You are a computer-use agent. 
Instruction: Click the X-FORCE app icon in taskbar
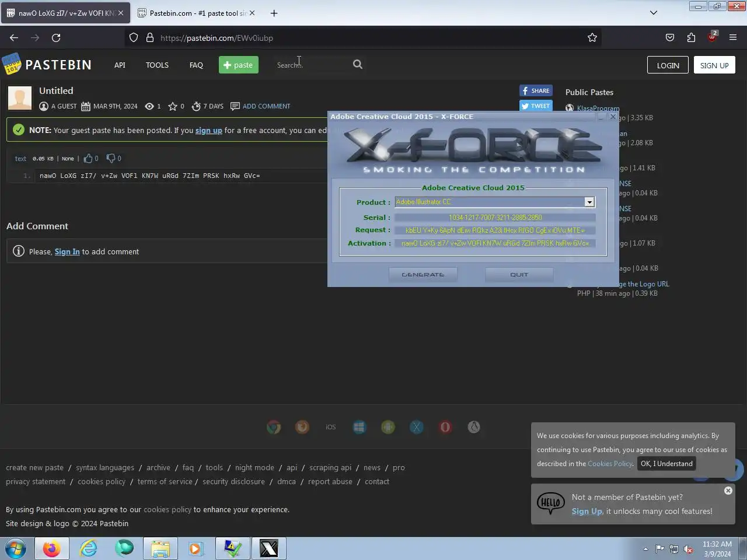coord(269,549)
